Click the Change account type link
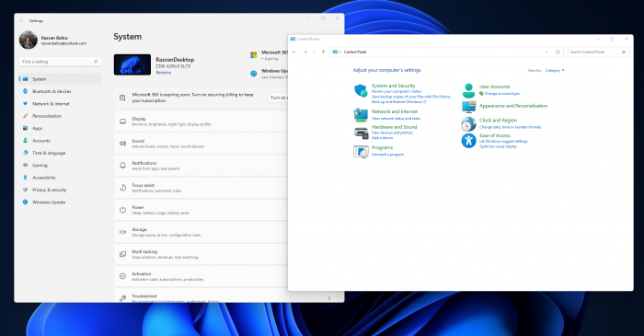Viewport: 644px width, 336px height. click(x=502, y=94)
